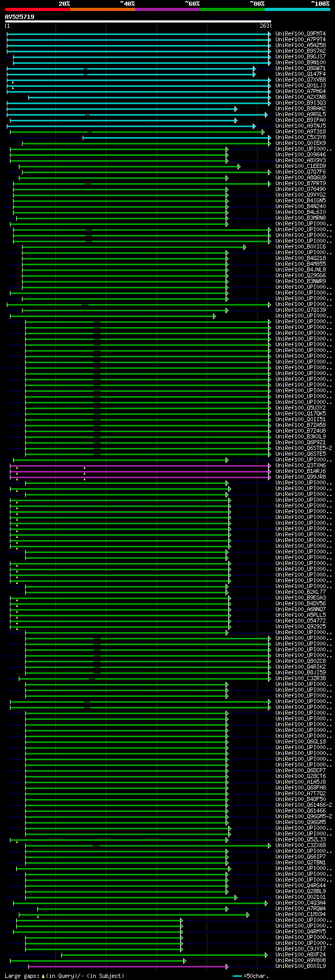Screen dimensions: 335x980
Task: Click purple alignment label UniRef100_Q3TXH6
Action: (300, 466)
